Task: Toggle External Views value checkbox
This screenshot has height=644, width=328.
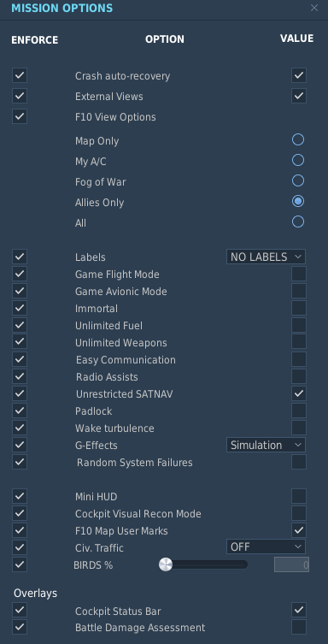Action: click(x=299, y=96)
